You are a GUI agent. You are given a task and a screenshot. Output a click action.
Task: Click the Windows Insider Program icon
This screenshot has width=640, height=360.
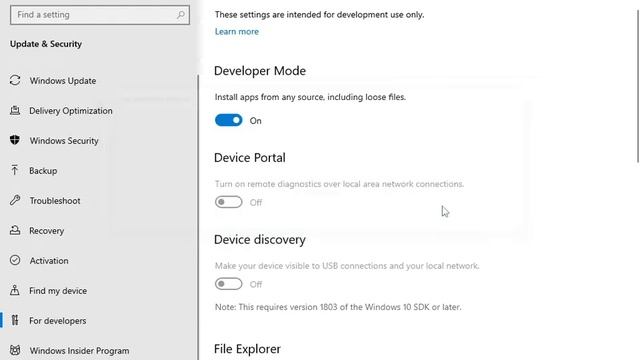click(15, 350)
